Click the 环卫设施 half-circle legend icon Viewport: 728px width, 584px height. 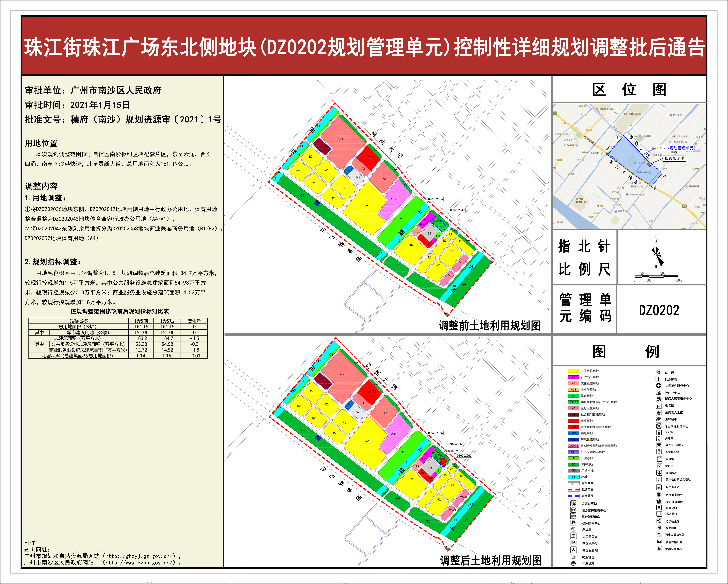click(573, 563)
